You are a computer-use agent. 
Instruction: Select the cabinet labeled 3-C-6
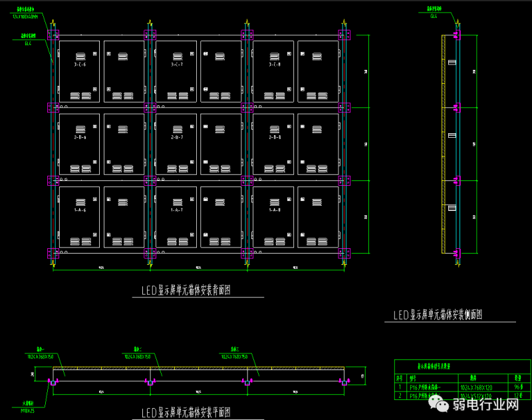(x=79, y=71)
